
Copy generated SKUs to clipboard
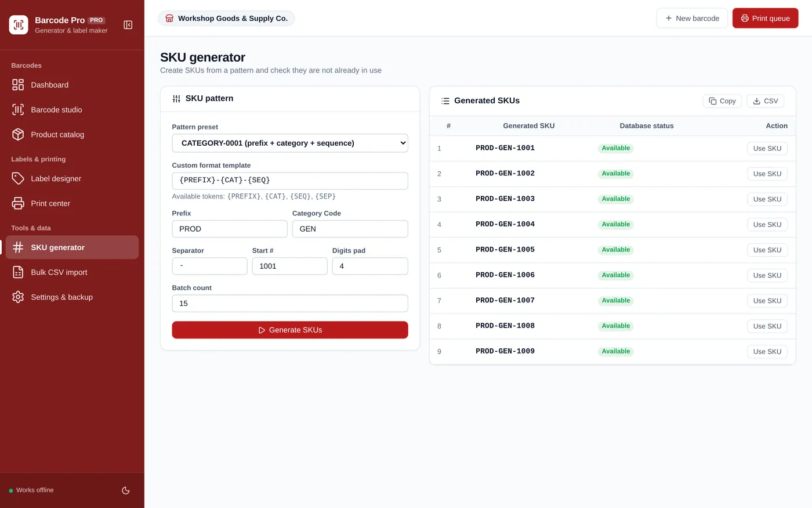(x=722, y=101)
